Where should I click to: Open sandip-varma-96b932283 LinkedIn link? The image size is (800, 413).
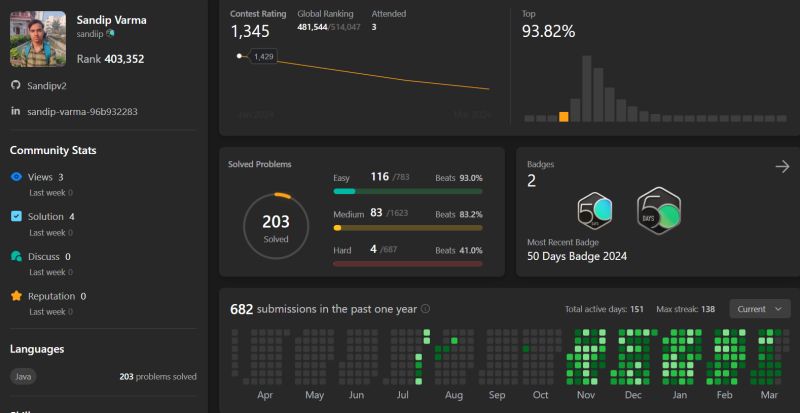click(x=82, y=111)
